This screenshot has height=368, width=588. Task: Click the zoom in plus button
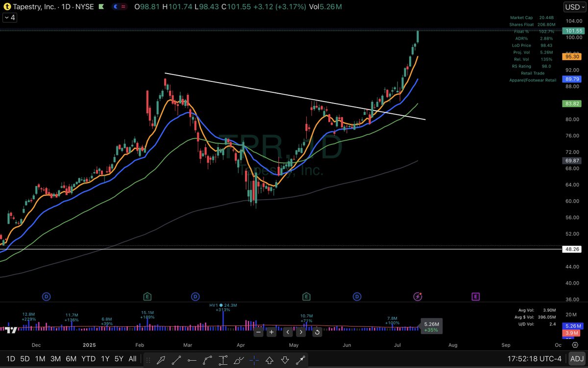pyautogui.click(x=271, y=332)
